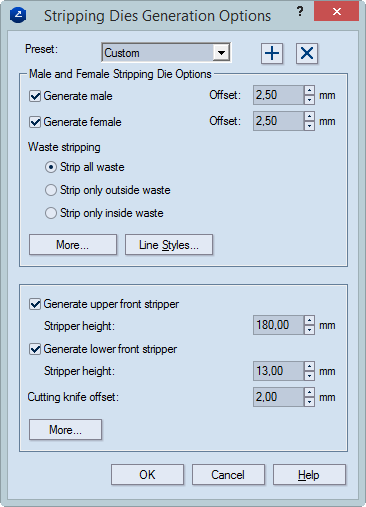Delete preset with the X icon
The image size is (366, 507).
pyautogui.click(x=307, y=53)
